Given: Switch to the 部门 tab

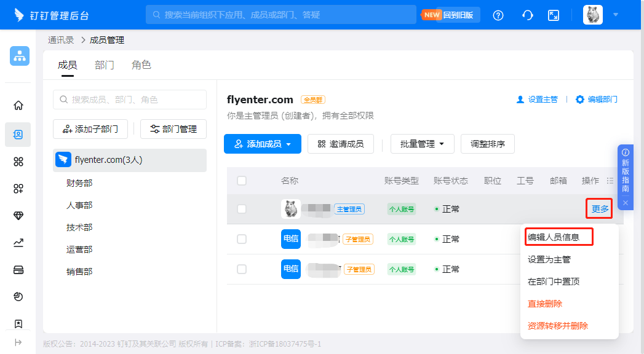Looking at the screenshot, I should (x=105, y=65).
